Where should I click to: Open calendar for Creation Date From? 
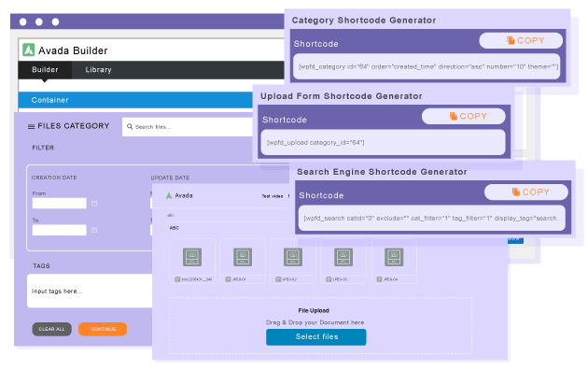94,204
